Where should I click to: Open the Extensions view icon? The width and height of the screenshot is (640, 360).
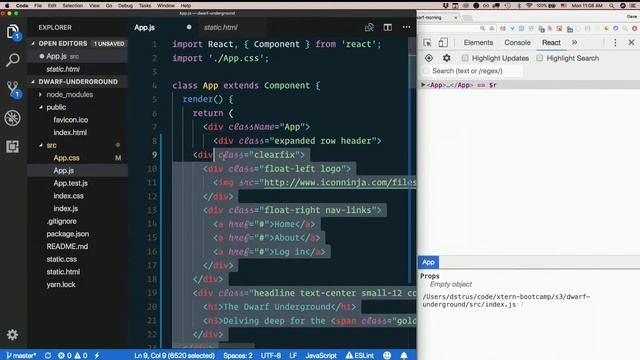(x=13, y=147)
